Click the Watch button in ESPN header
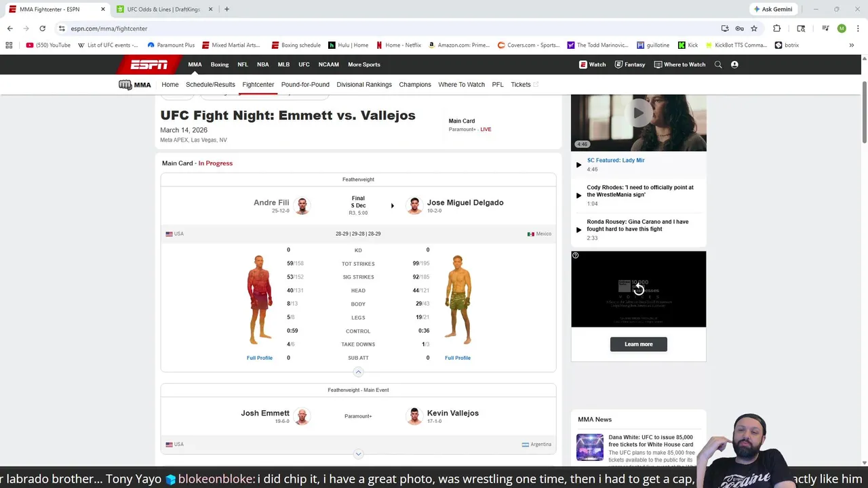This screenshot has height=488, width=868. pyautogui.click(x=592, y=64)
